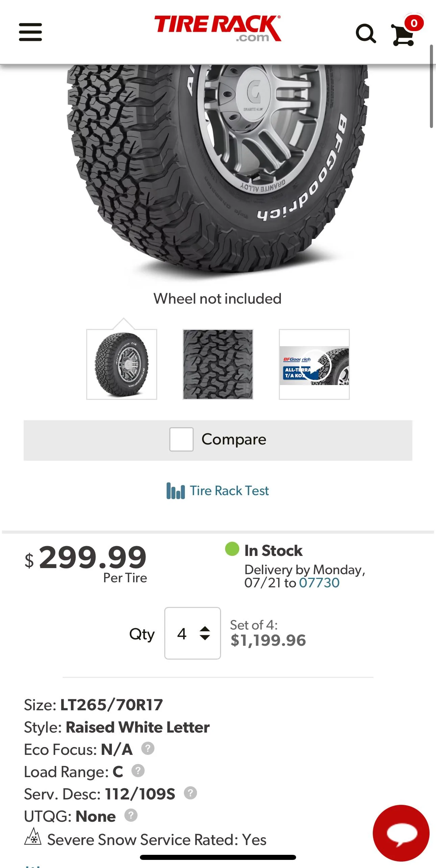This screenshot has width=436, height=868.
Task: Tick the Compare checkbox
Action: click(181, 439)
